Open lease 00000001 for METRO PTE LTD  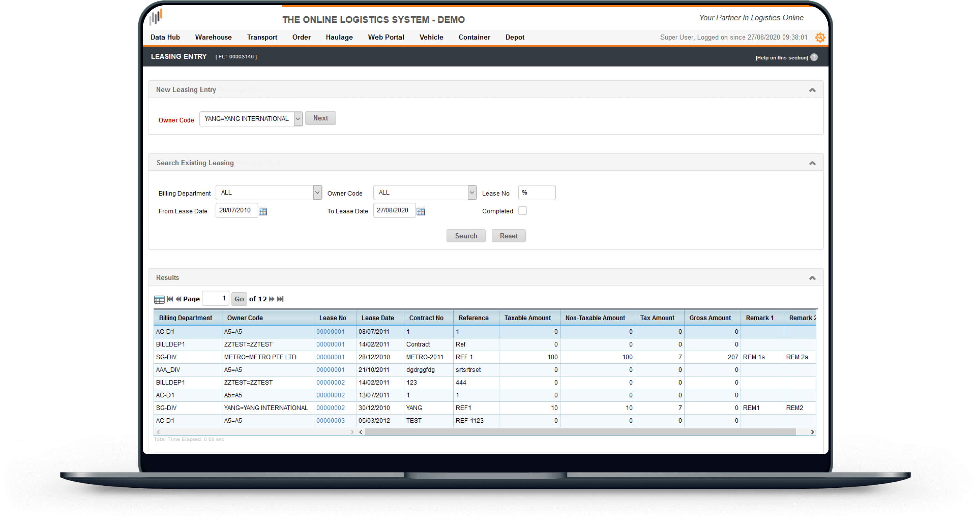tap(331, 357)
